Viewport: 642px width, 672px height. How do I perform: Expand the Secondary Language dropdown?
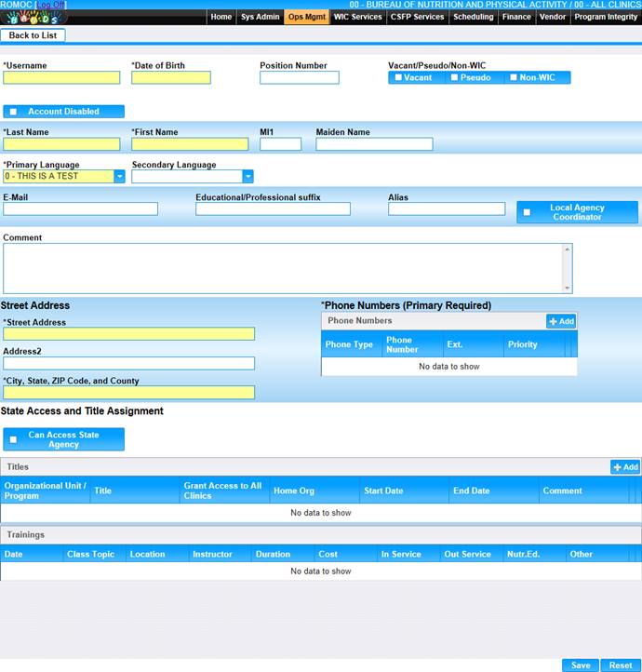click(247, 176)
